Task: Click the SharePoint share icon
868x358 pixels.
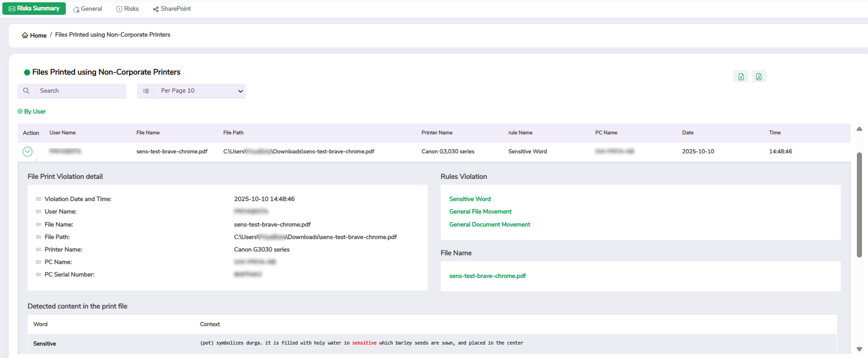Action: 156,9
